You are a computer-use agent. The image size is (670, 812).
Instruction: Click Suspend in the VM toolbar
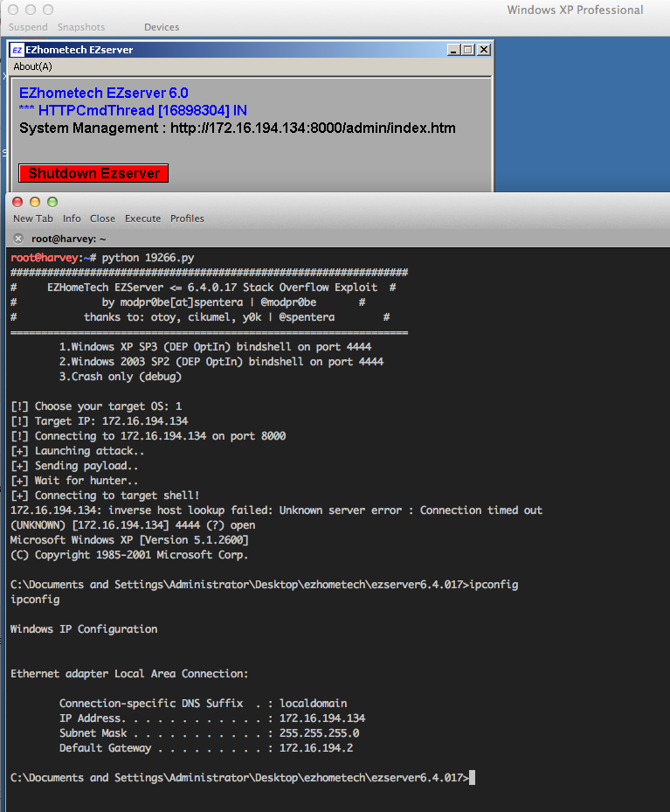coord(28,27)
